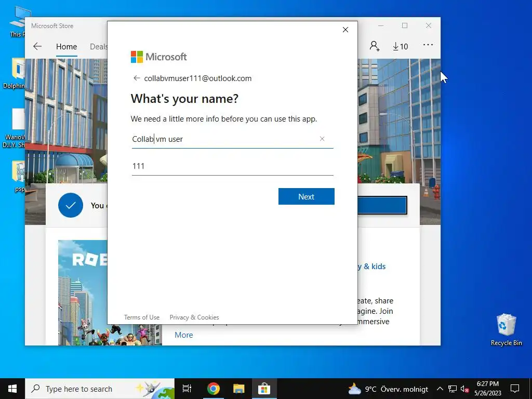
Task: Open Downloads and updates showing 10
Action: click(x=401, y=46)
